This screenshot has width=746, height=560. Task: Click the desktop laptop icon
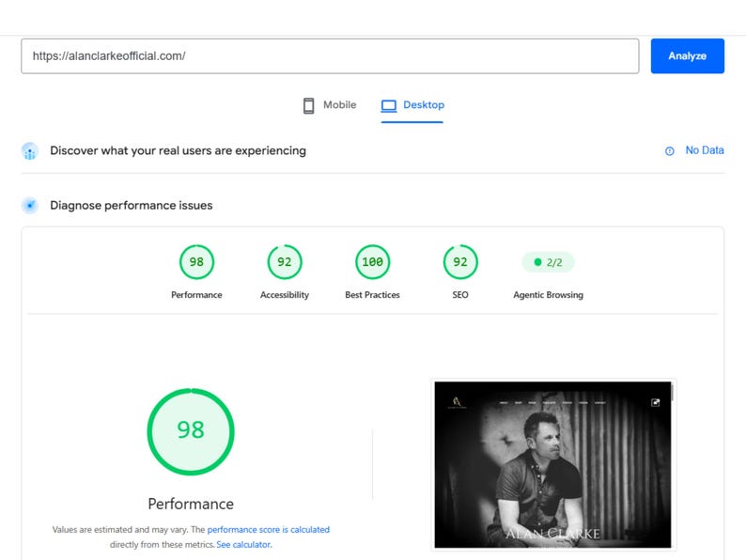[388, 105]
